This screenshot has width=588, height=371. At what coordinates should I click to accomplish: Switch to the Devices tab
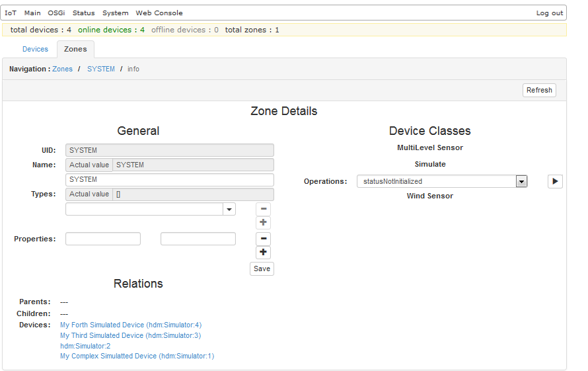pyautogui.click(x=35, y=49)
